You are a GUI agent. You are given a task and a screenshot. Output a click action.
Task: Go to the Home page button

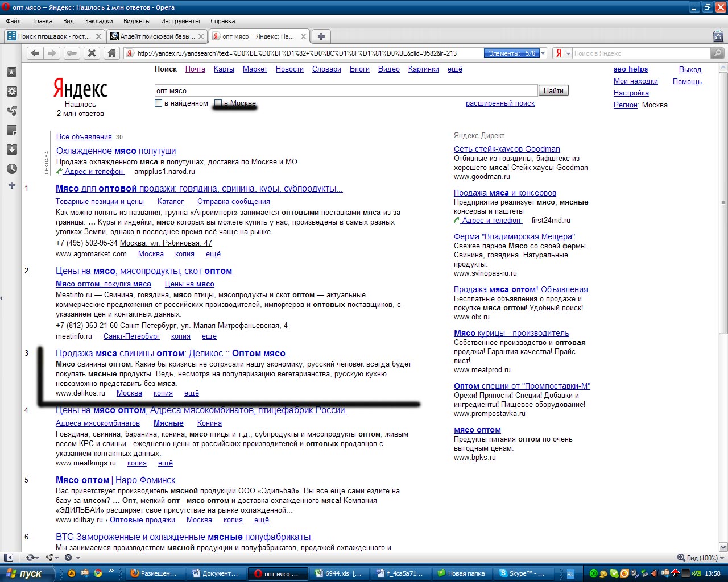pos(111,53)
